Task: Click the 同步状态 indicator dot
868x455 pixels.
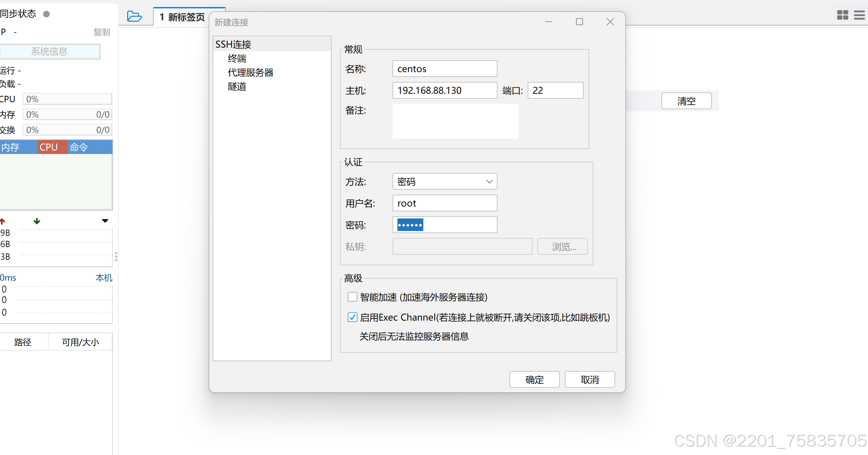Action: click(x=46, y=14)
